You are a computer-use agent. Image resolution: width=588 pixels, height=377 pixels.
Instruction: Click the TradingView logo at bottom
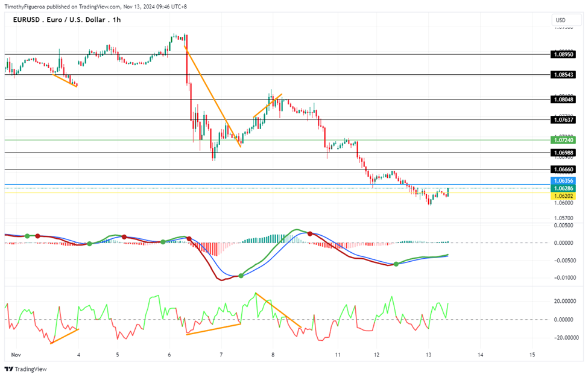[x=25, y=369]
